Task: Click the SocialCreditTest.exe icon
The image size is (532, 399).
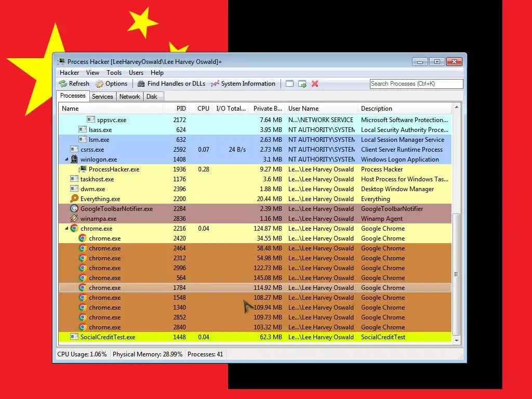Action: click(x=74, y=337)
